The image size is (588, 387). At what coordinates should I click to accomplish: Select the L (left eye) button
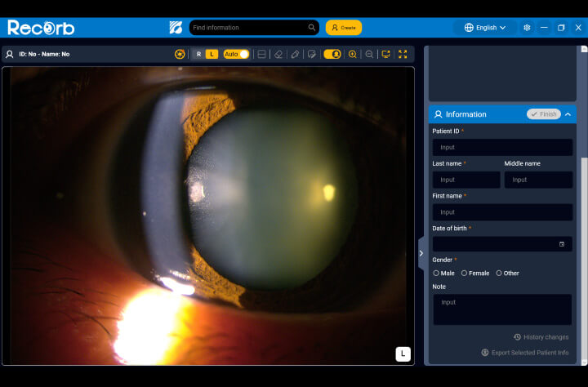pos(212,54)
